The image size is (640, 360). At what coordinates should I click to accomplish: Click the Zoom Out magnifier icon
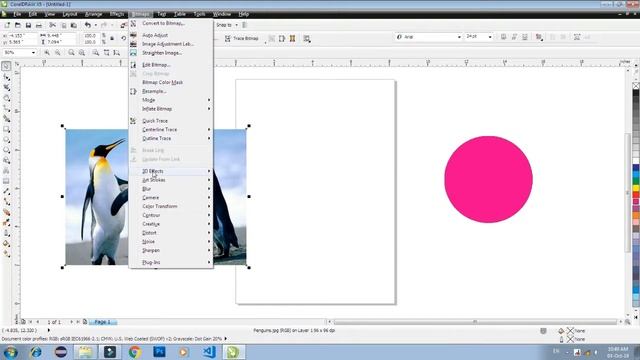(58, 53)
